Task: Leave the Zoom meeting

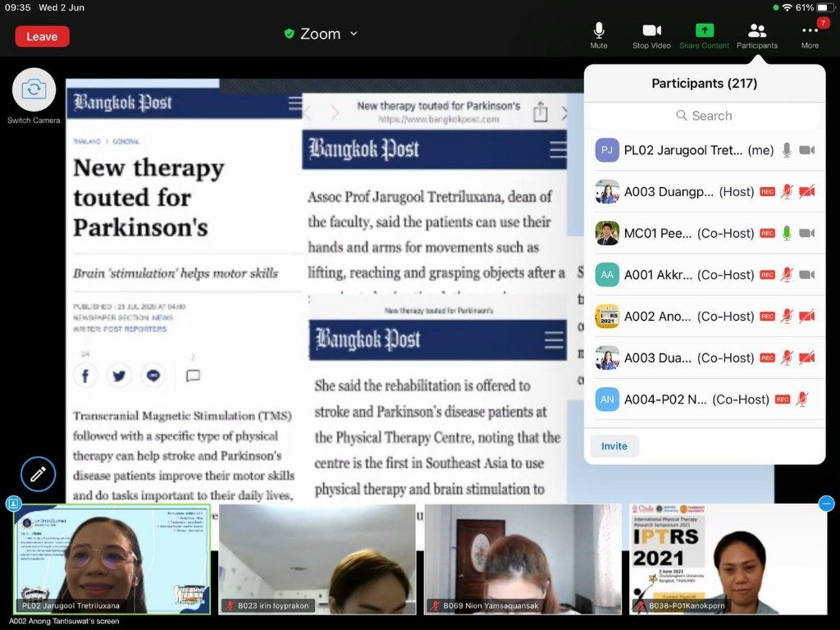Action: point(43,36)
